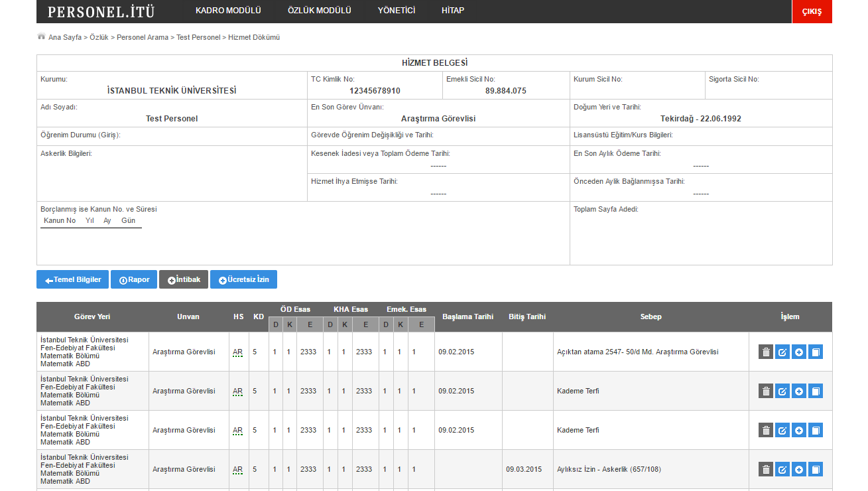Open Personel Arama breadcrumb link

pyautogui.click(x=143, y=38)
